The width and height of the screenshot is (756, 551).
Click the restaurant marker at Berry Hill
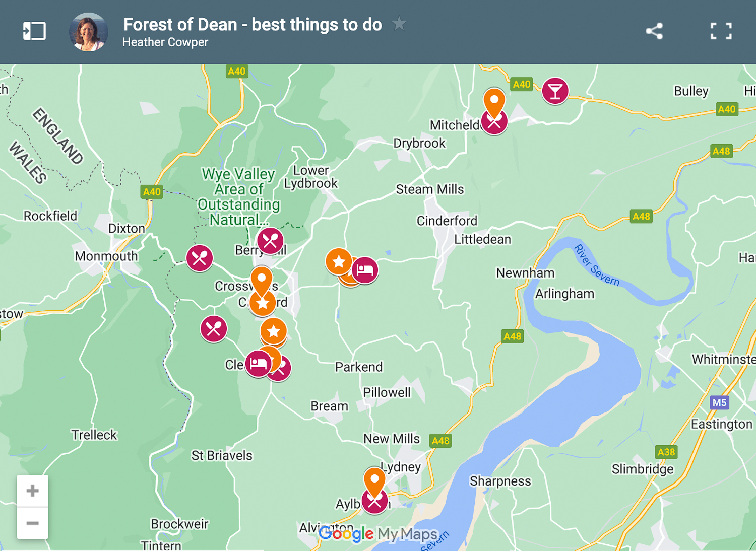(x=270, y=240)
